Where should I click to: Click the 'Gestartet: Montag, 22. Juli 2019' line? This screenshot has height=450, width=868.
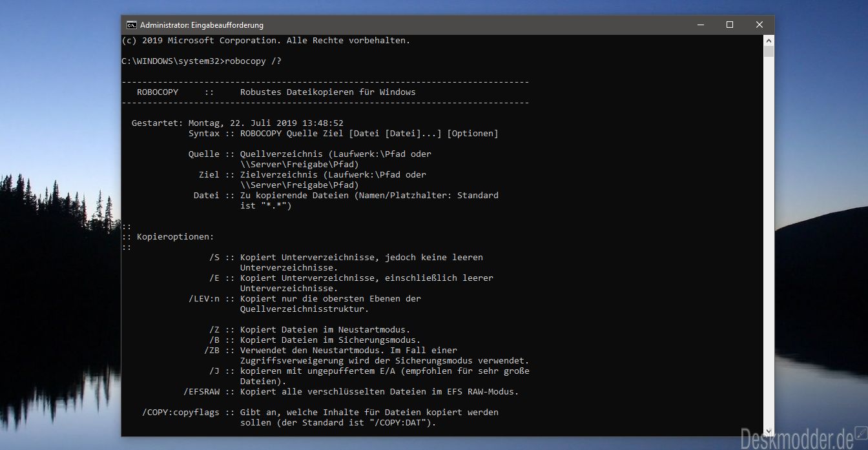tap(238, 123)
